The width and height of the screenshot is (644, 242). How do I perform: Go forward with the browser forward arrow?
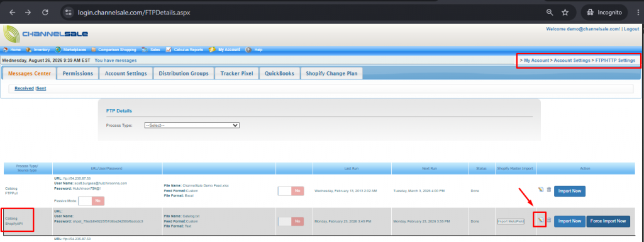coord(28,13)
